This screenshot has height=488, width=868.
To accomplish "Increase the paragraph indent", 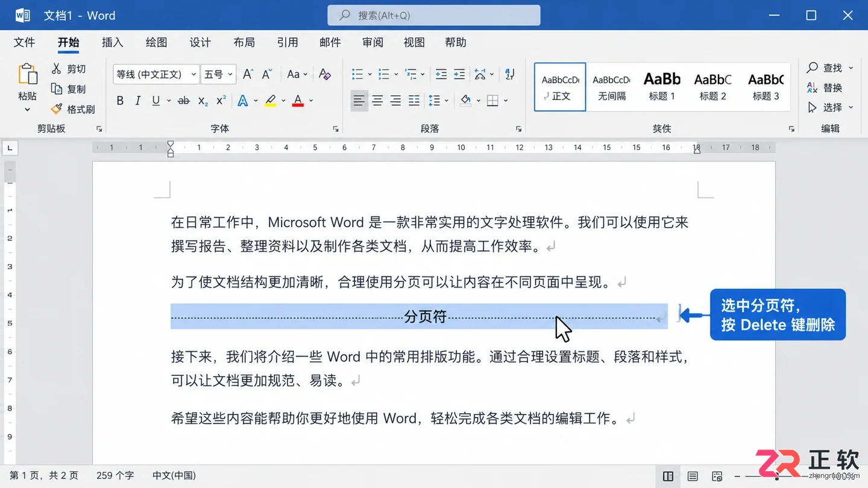I will [x=459, y=74].
